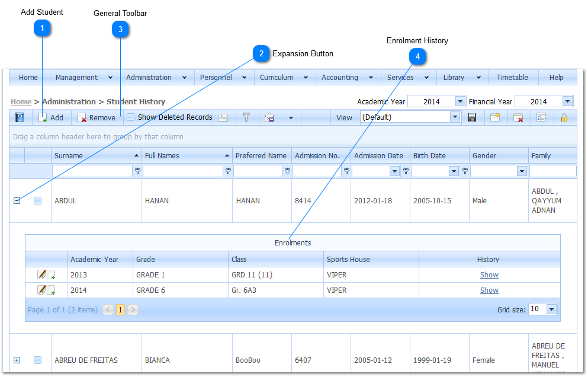Click add icon on 2014 enrolment row

52,290
